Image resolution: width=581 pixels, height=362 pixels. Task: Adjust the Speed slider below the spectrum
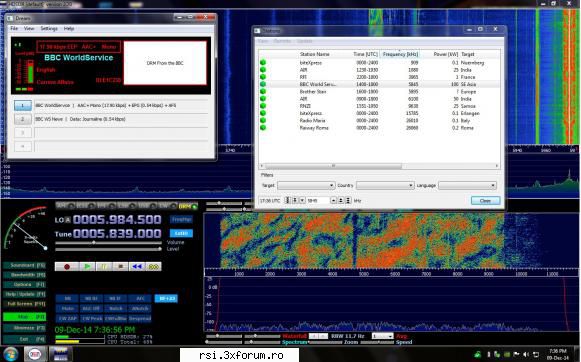tap(376, 342)
